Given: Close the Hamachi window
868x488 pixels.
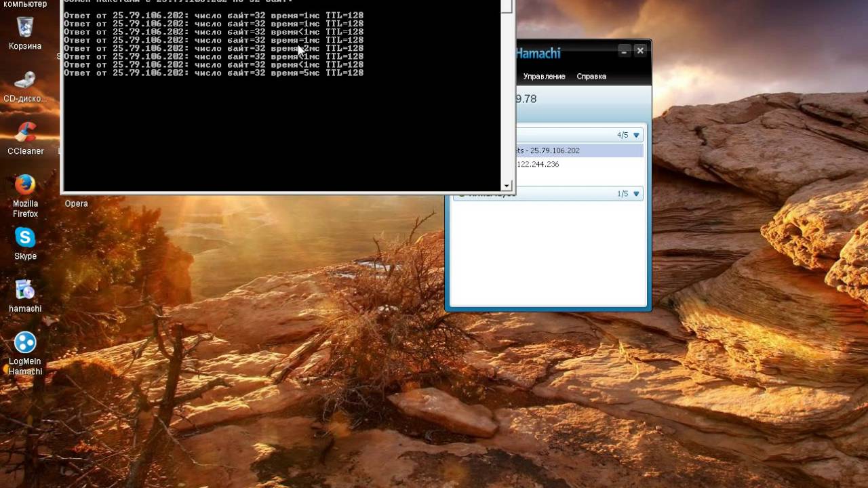Looking at the screenshot, I should 639,51.
